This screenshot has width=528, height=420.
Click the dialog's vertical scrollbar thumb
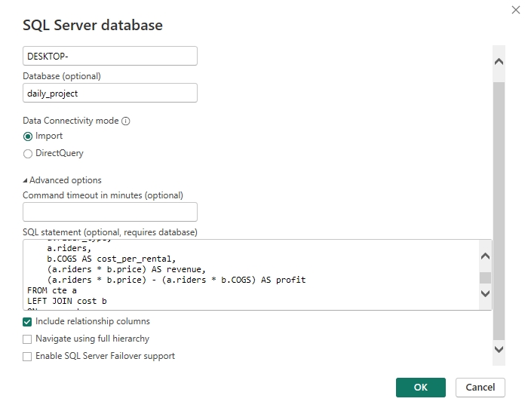[499, 211]
